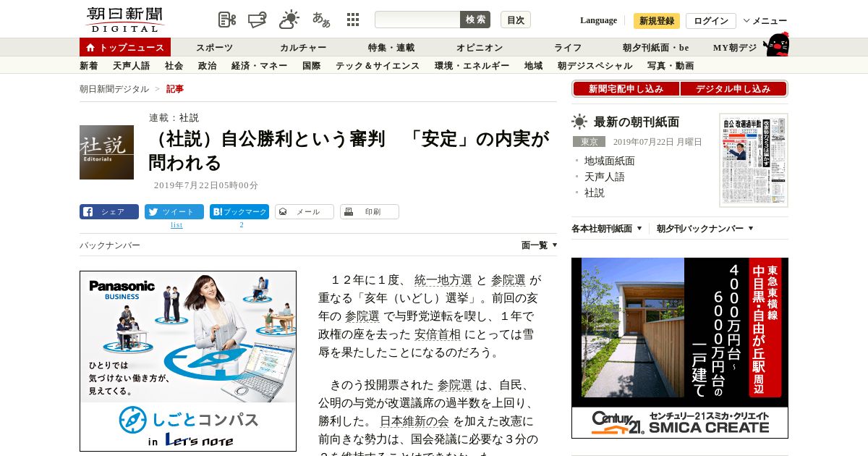This screenshot has width=868, height=456.
Task: Click the bookmark count 2
Action: 242,225
